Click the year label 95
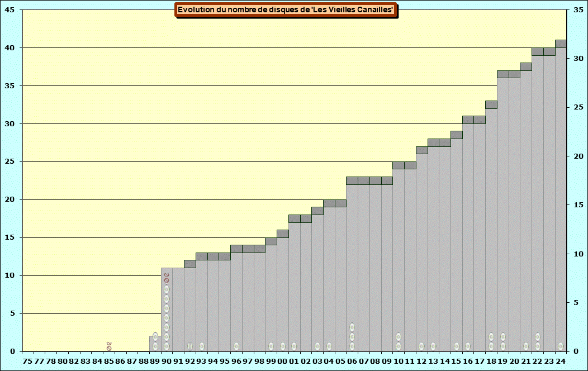Image resolution: width=588 pixels, height=371 pixels. 224,362
